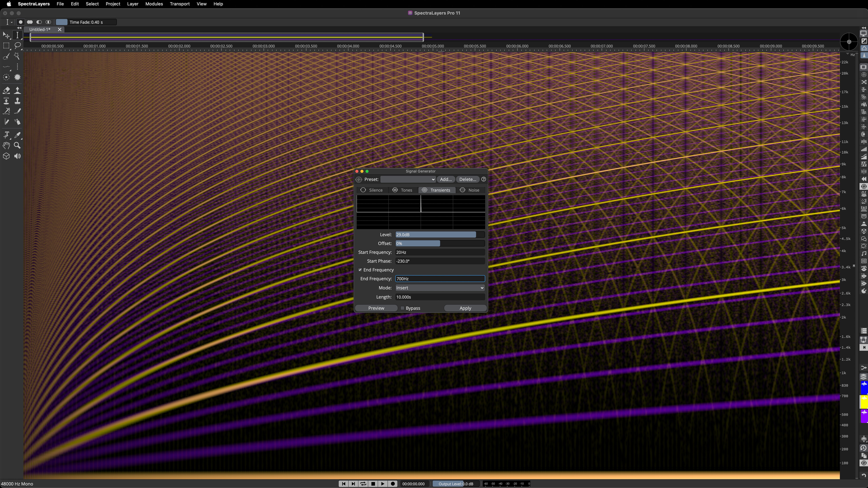This screenshot has height=488, width=868.
Task: Open the Layers panel stack icon
Action: [864, 377]
